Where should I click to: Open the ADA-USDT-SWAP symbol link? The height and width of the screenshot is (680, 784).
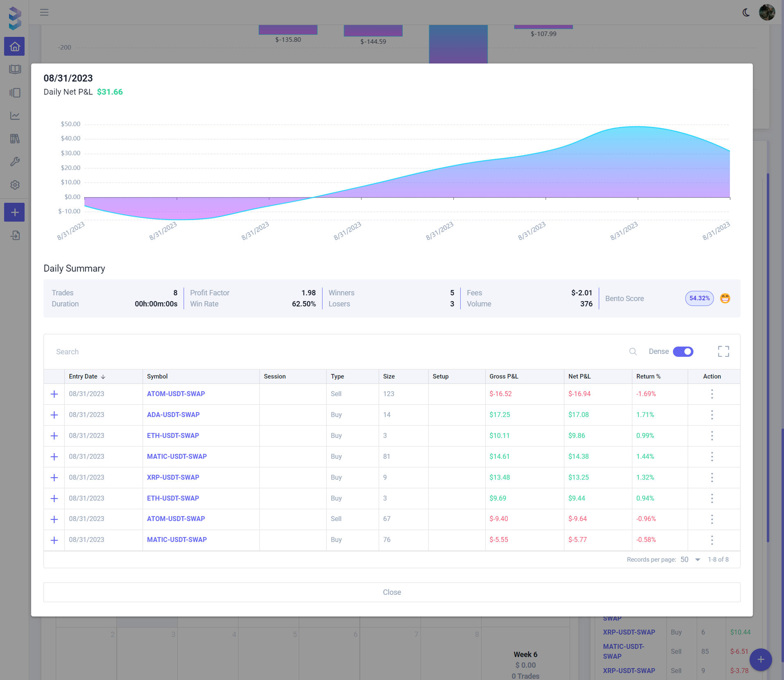(173, 415)
